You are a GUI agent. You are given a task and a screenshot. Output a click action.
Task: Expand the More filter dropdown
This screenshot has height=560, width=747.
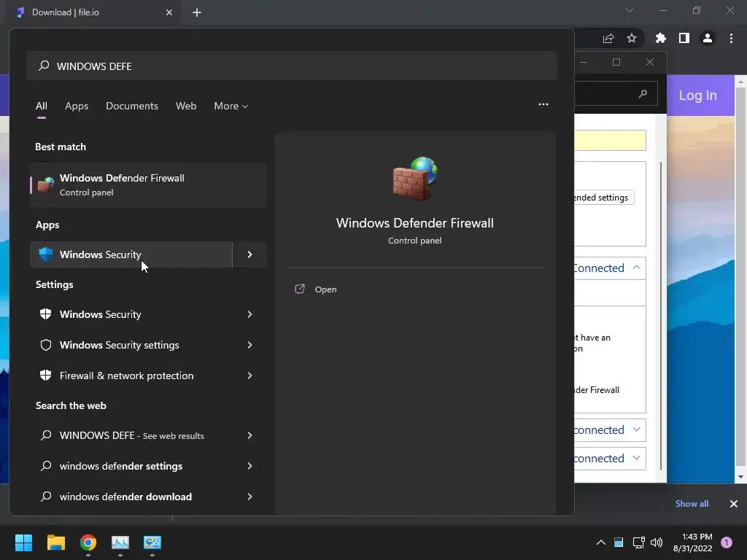click(x=231, y=106)
